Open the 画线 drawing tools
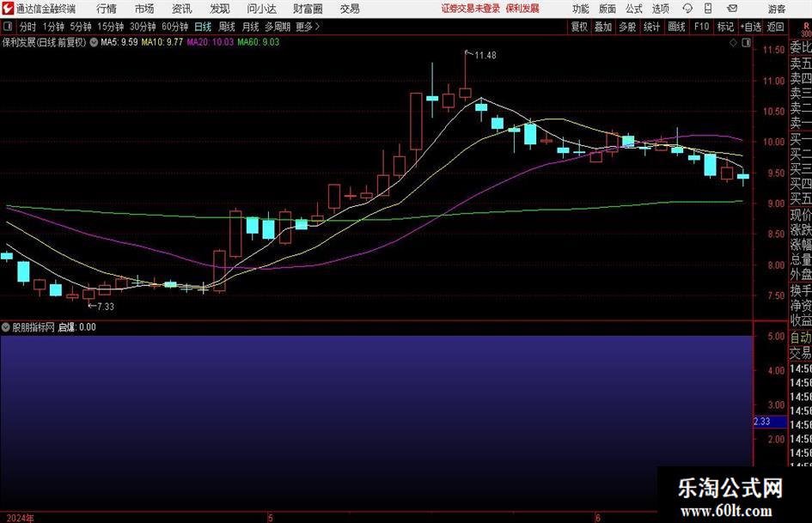 676,27
